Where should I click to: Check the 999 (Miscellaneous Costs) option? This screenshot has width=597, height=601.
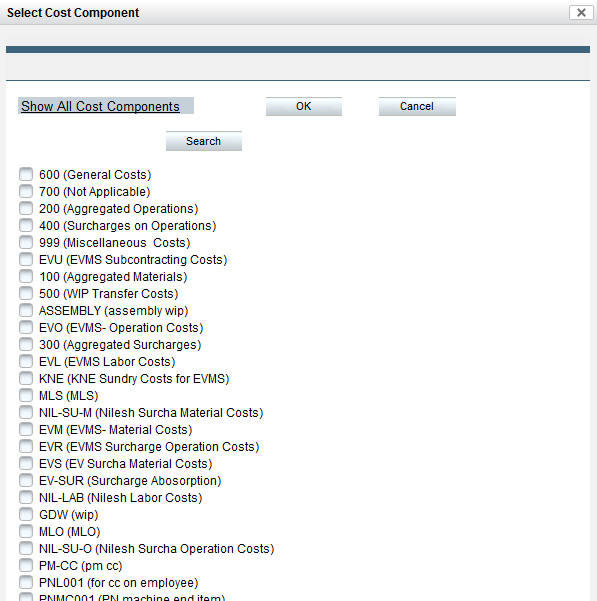coord(26,242)
